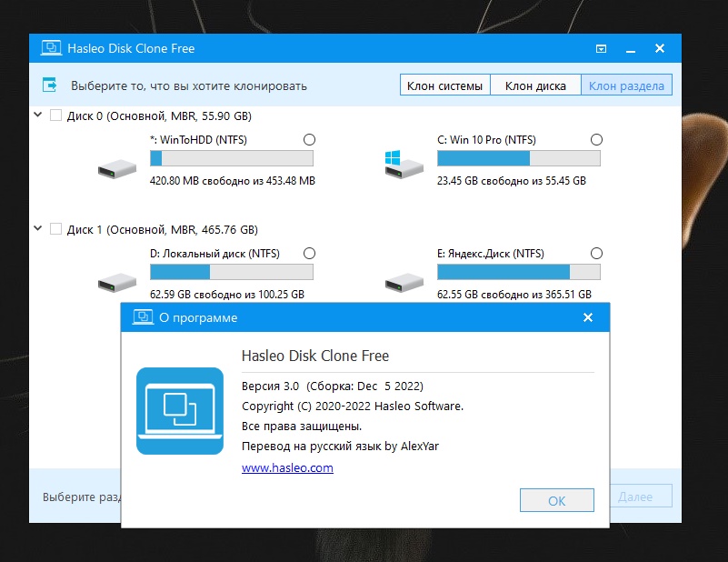Click the E: Яндекс.Диск usage bar

tap(519, 272)
